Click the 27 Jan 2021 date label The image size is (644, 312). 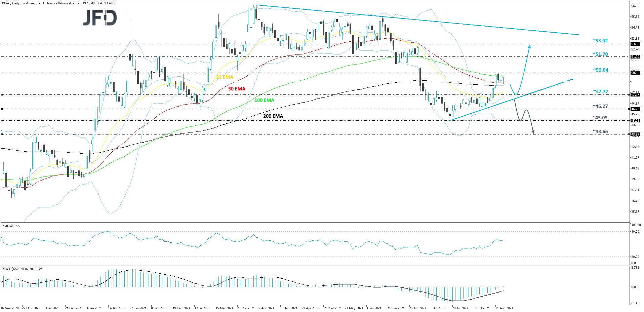pos(138,308)
